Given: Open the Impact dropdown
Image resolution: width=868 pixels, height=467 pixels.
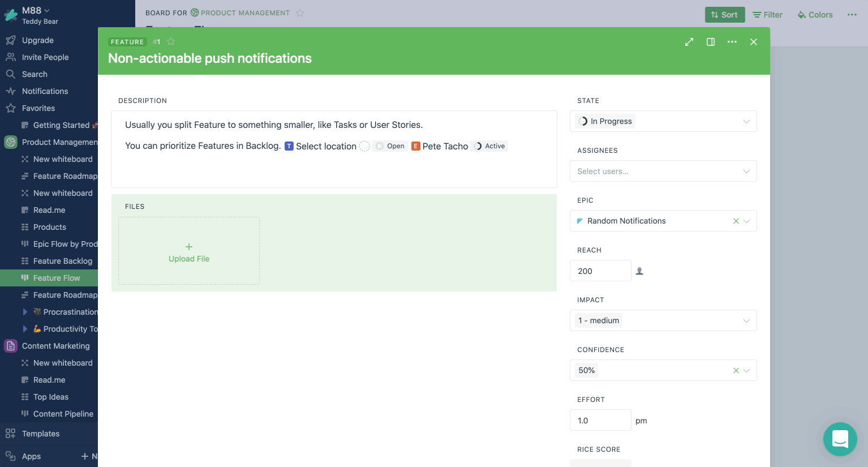Looking at the screenshot, I should [663, 320].
